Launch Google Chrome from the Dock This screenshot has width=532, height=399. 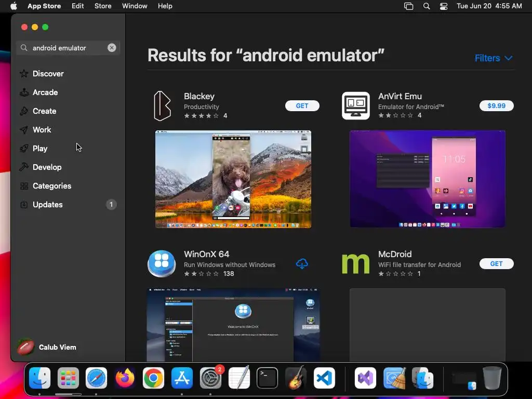click(x=153, y=378)
